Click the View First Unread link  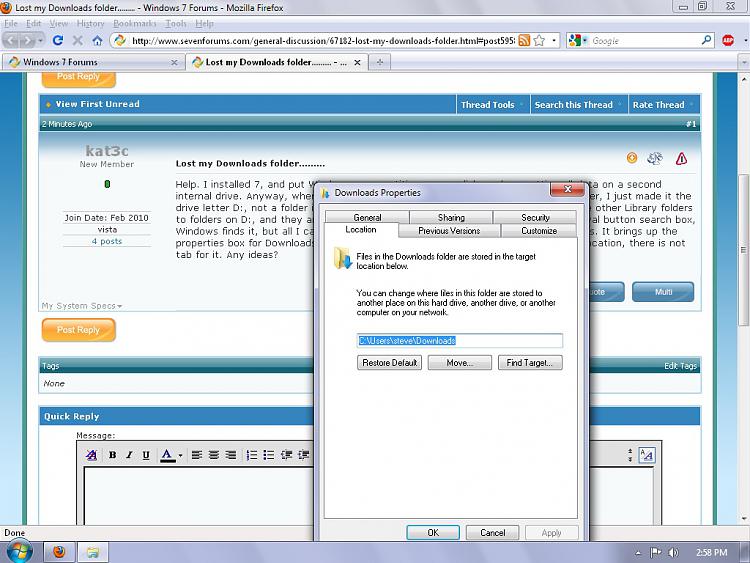click(x=98, y=104)
